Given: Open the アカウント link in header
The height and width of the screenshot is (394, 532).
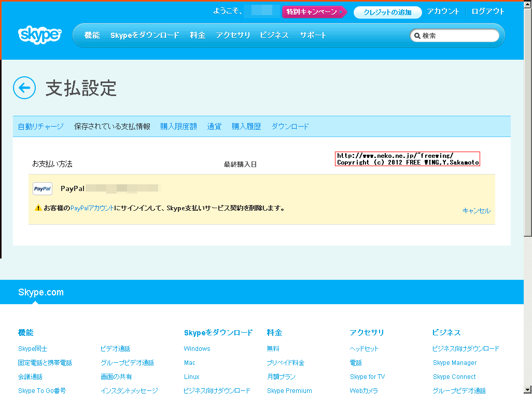Looking at the screenshot, I should click(443, 11).
